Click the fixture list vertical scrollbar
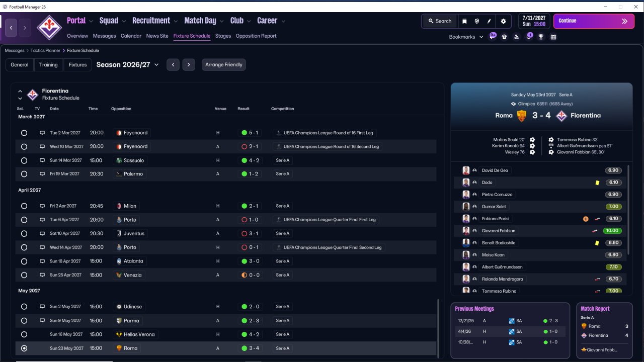644x362 pixels. click(x=438, y=328)
